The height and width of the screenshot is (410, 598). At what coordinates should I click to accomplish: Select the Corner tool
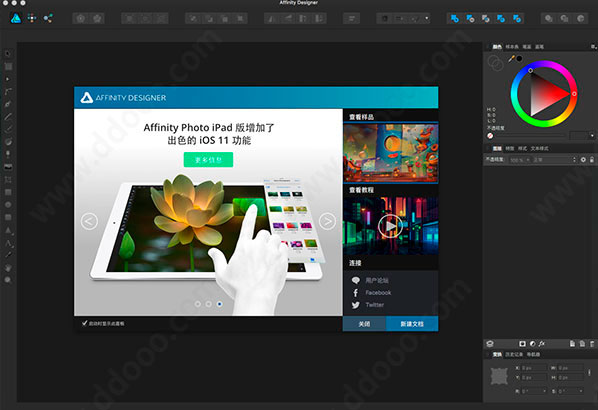(x=8, y=92)
